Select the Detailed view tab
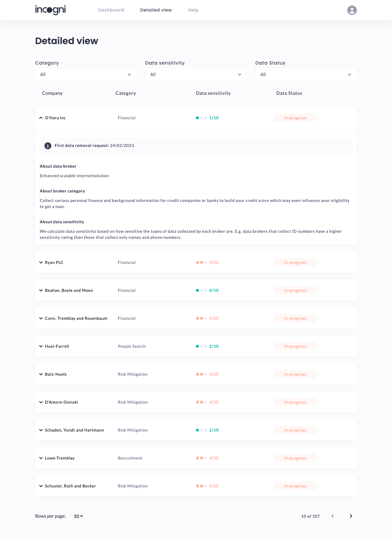Viewport: 392px width, 539px height. click(156, 10)
